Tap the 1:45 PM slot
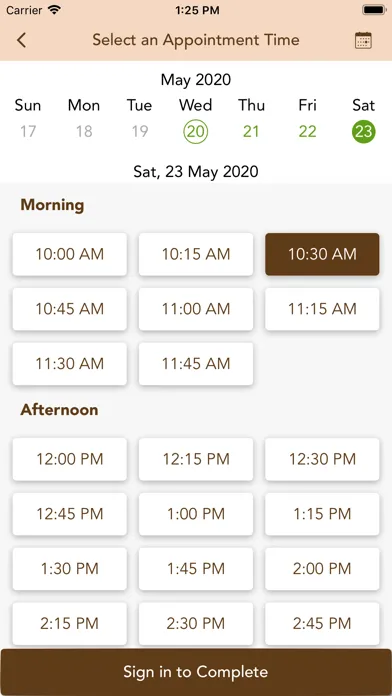 point(196,569)
